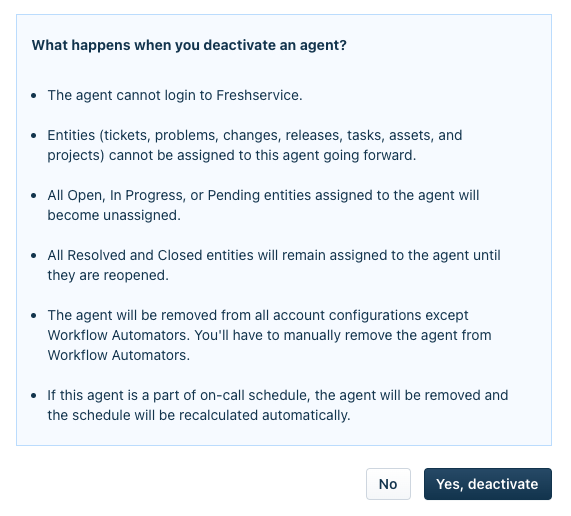This screenshot has width=571, height=516.
Task: Click the line 'All Resolved and Closed entities'
Action: click(x=274, y=255)
